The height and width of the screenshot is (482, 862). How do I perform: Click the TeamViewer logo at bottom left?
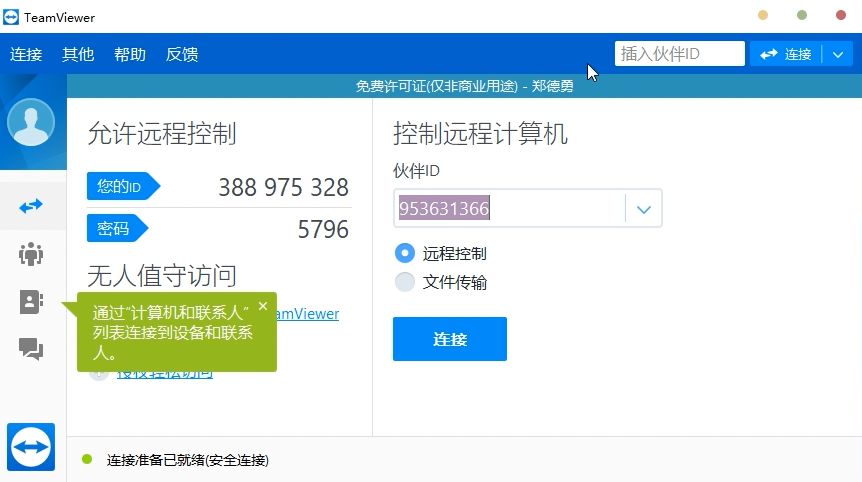coord(31,446)
